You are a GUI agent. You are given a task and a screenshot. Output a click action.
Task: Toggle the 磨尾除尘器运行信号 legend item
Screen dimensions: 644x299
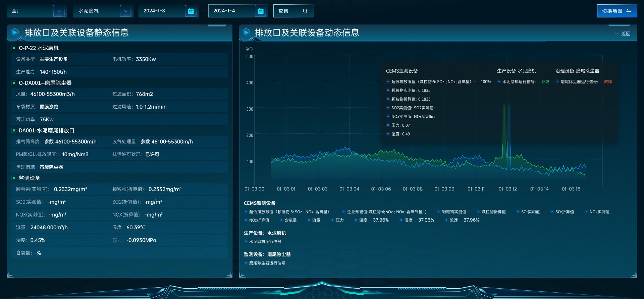[x=267, y=263]
